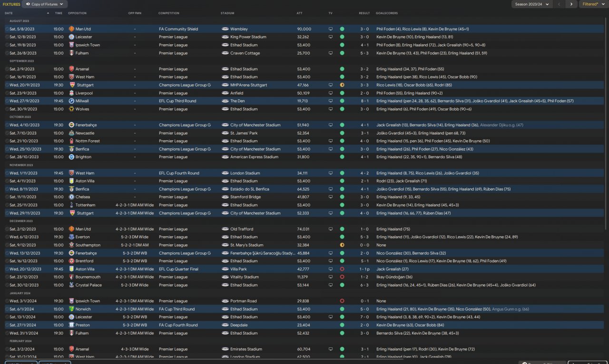Click the Millwall club badge
Image resolution: width=609 pixels, height=364 pixels.
71,101
